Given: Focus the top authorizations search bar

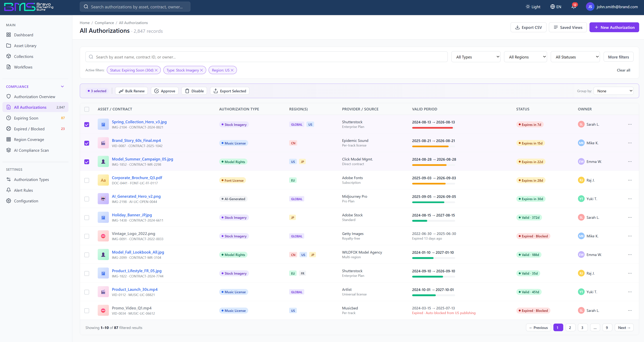Looking at the screenshot, I should [x=135, y=7].
